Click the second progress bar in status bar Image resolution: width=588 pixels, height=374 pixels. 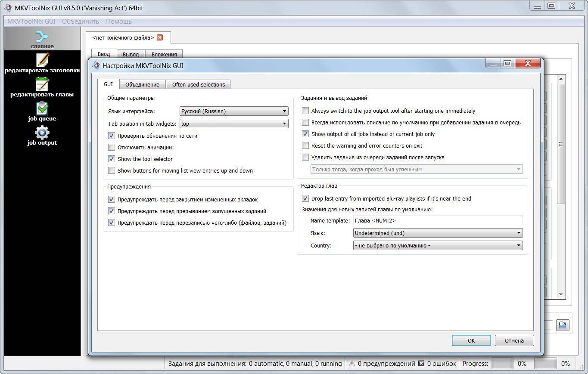click(545, 364)
